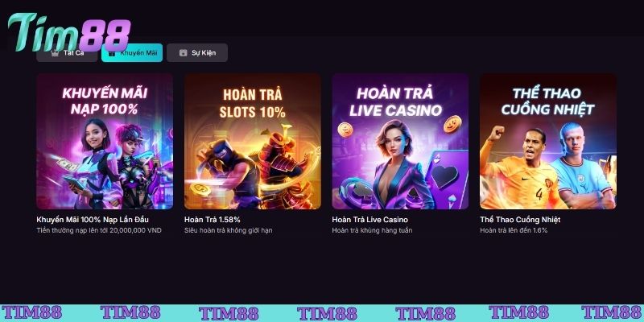
Task: Click the Tim88 logo
Action: pos(69,32)
